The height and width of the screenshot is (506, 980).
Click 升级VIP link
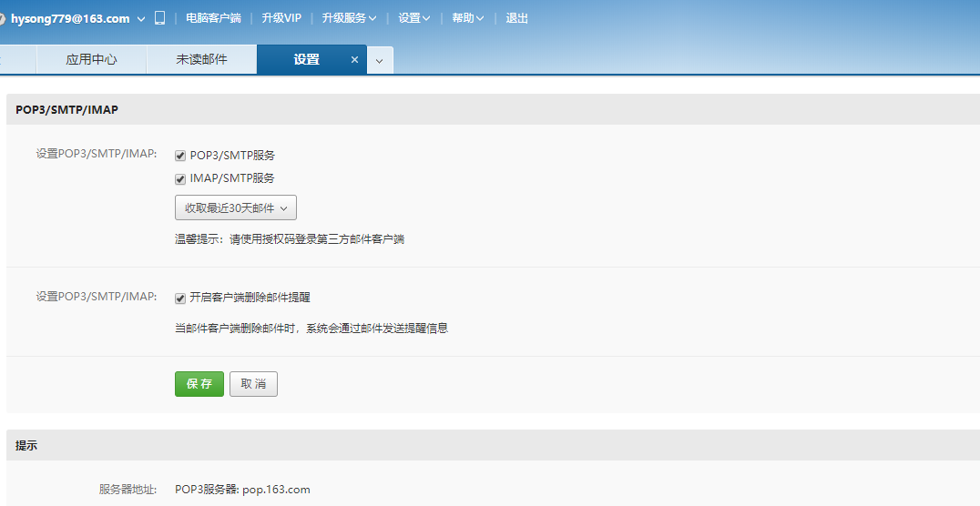click(x=281, y=18)
